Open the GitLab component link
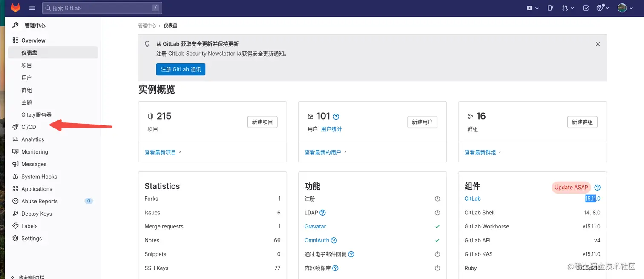This screenshot has height=279, width=644. [x=472, y=199]
